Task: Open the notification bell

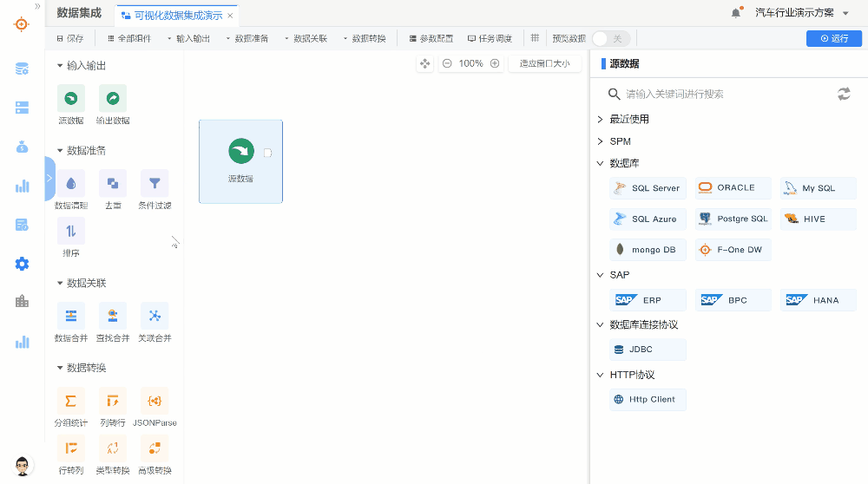Action: (736, 13)
